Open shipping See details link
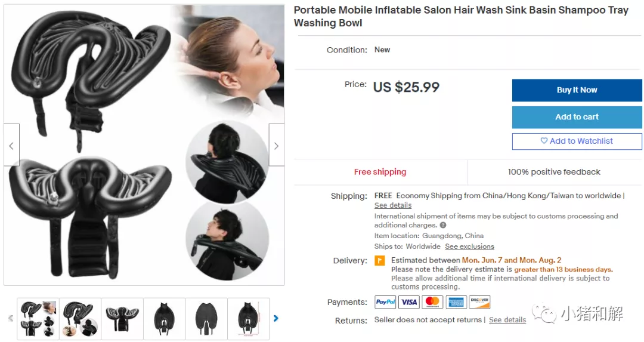Screen dimensions: 644x342 click(392, 205)
